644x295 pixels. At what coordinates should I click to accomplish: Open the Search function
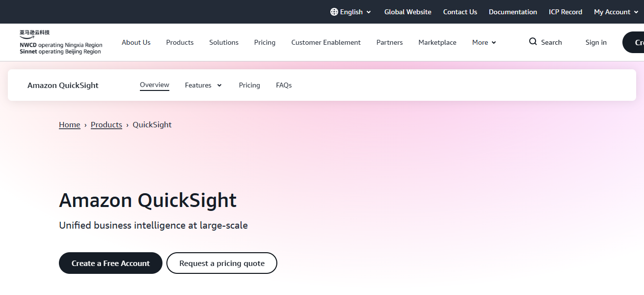(545, 42)
